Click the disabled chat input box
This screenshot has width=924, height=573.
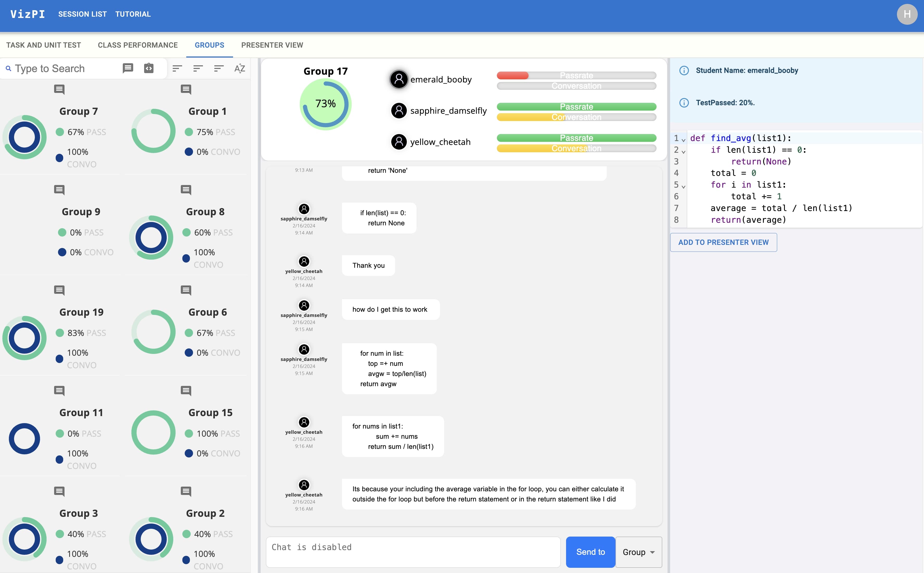click(x=413, y=552)
